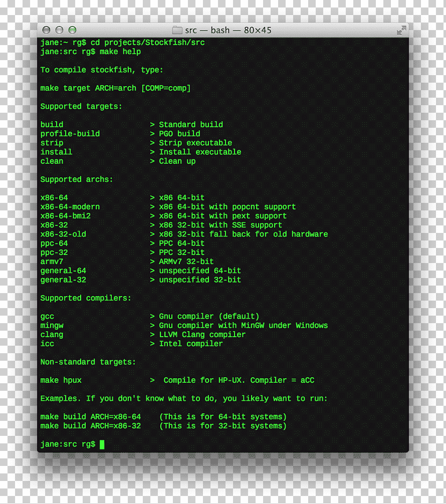Click the 'PPC 32-bit' description
The height and width of the screenshot is (504, 446).
coord(182,253)
